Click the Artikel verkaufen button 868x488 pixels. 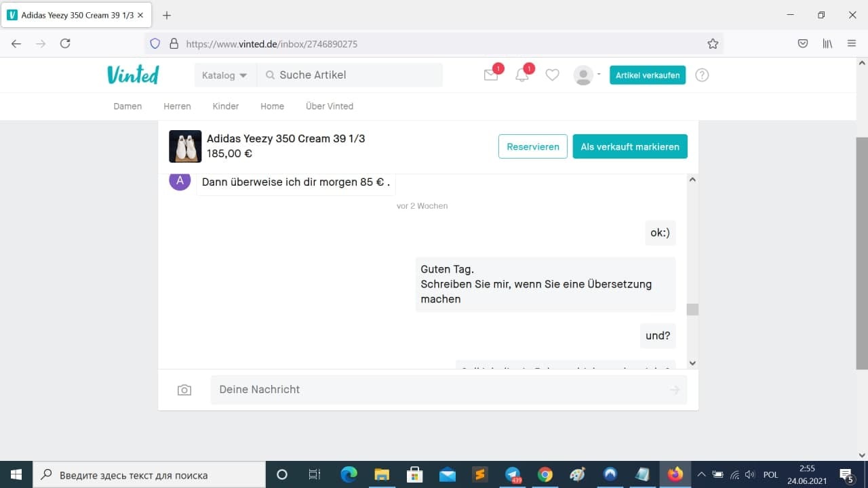[648, 75]
